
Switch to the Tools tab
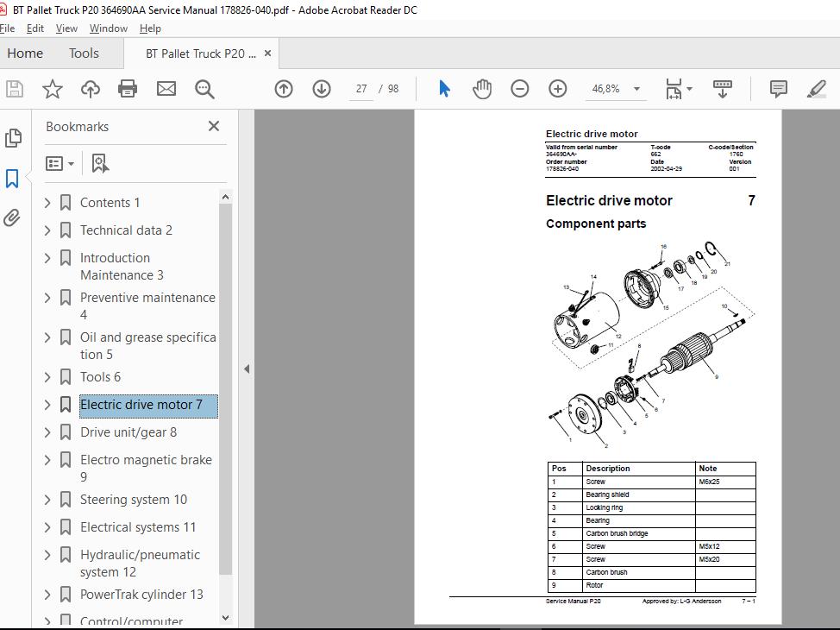(84, 54)
